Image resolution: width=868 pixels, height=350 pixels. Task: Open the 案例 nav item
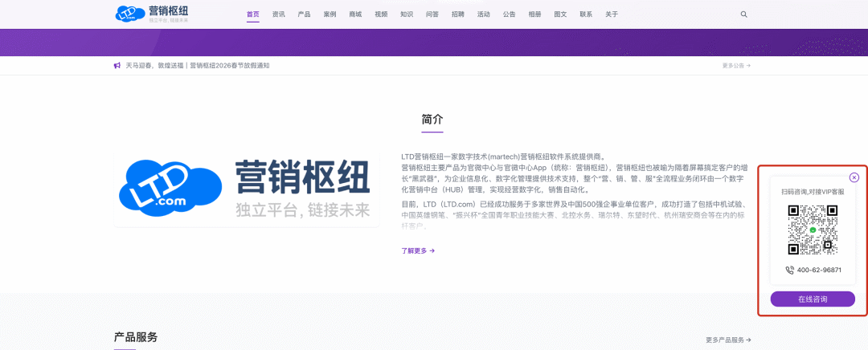point(330,14)
